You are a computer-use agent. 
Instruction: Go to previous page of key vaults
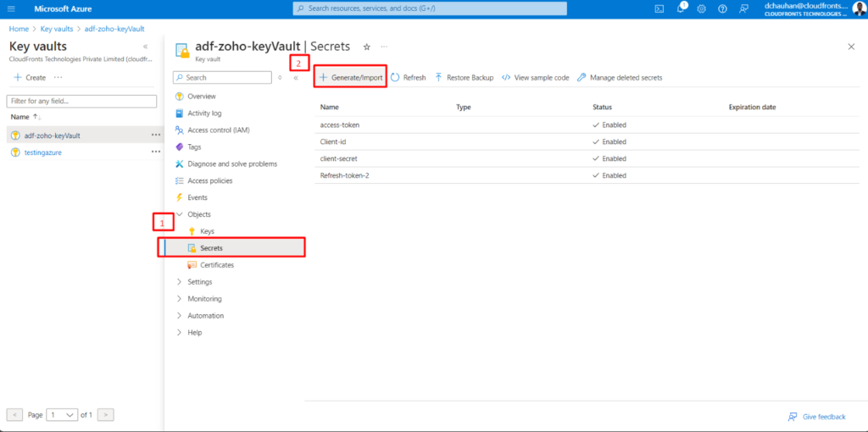tap(15, 414)
